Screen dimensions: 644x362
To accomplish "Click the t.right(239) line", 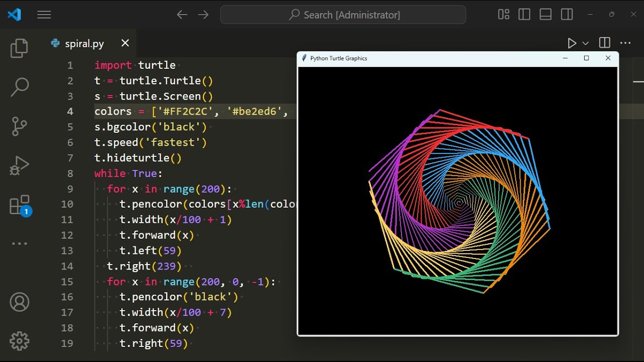I will coord(144,266).
